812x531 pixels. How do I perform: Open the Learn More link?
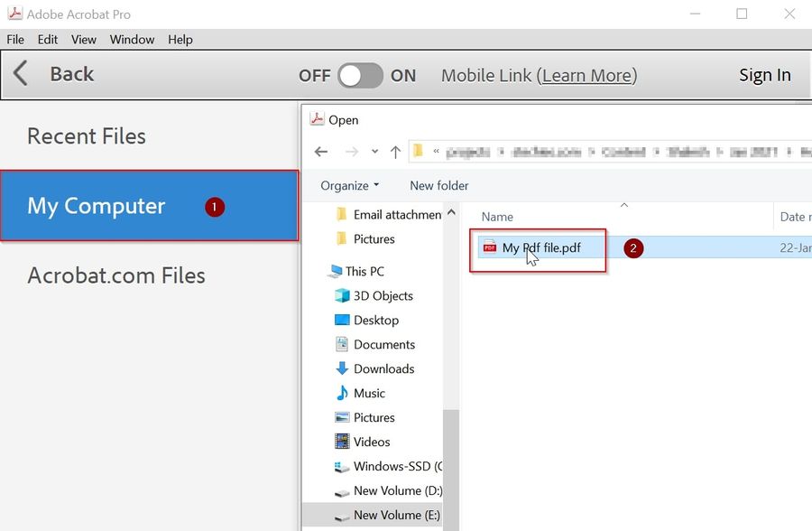point(586,76)
